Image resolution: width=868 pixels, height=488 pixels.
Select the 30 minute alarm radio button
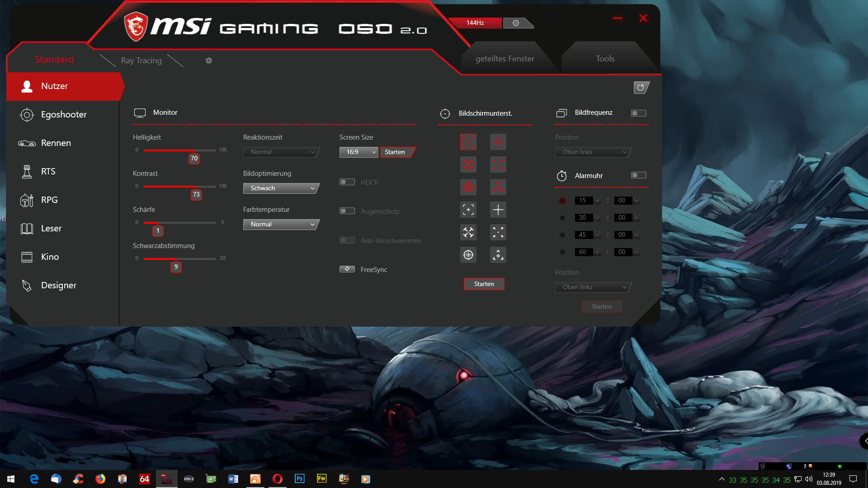pos(562,218)
